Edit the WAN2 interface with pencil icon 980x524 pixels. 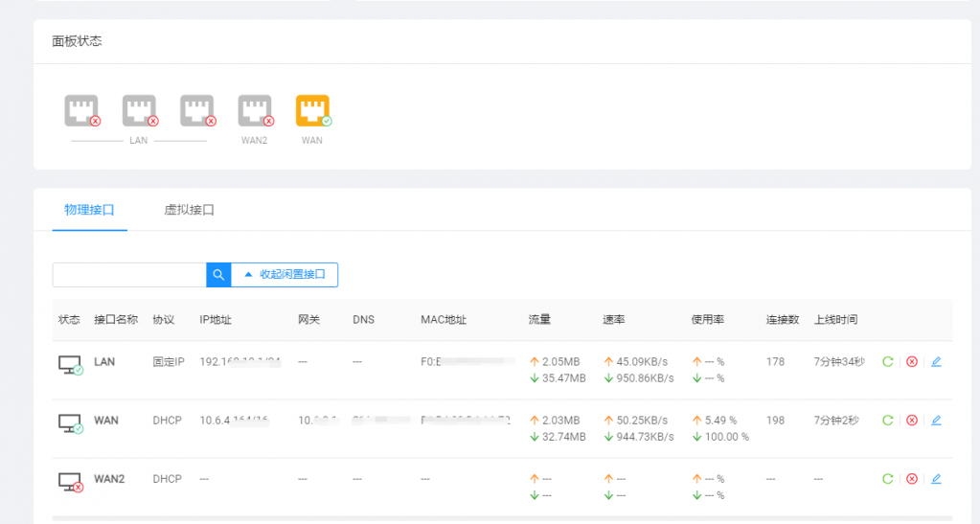tap(936, 479)
